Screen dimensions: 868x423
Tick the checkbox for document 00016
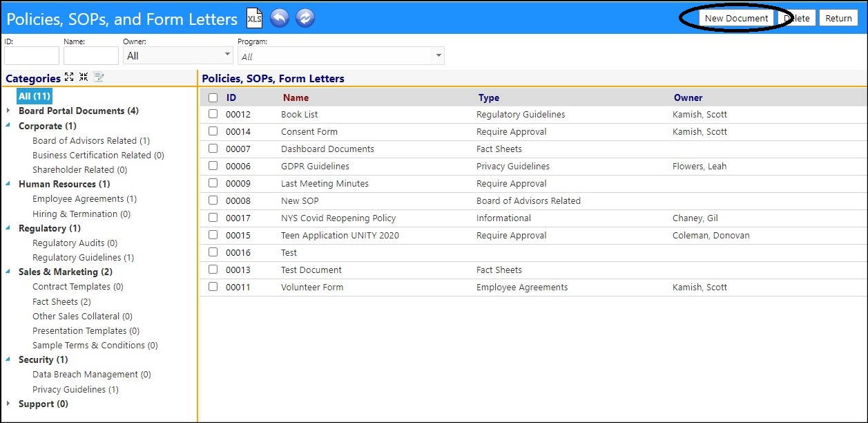[x=213, y=252]
